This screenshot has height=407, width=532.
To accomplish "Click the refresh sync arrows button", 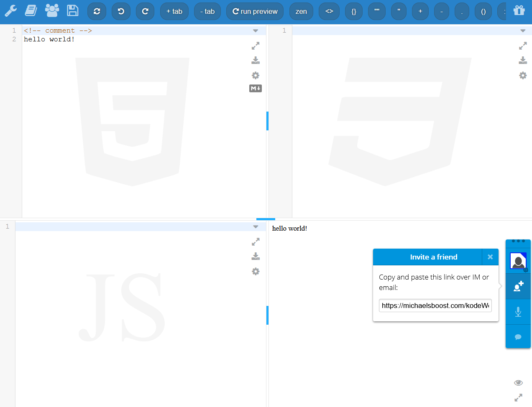I will coord(97,11).
